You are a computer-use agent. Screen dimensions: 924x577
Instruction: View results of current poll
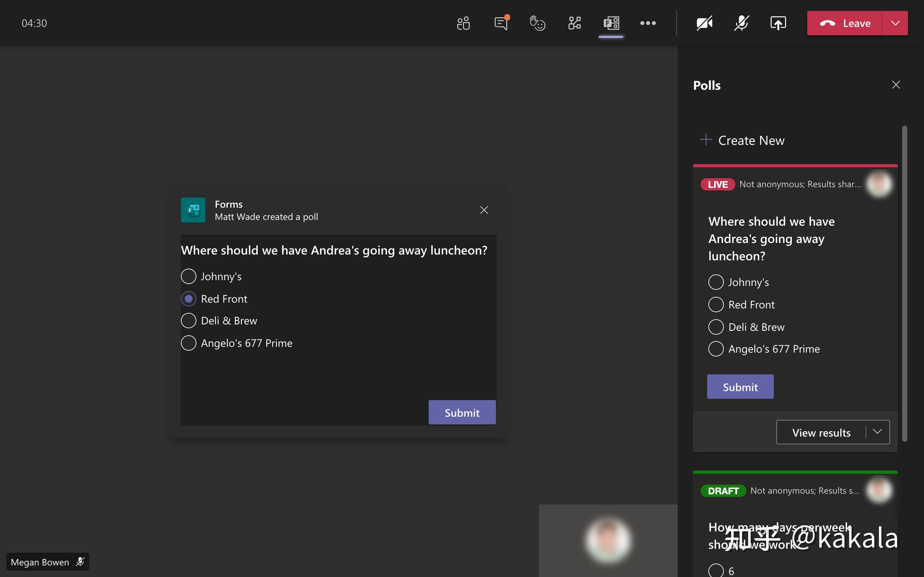pos(821,432)
